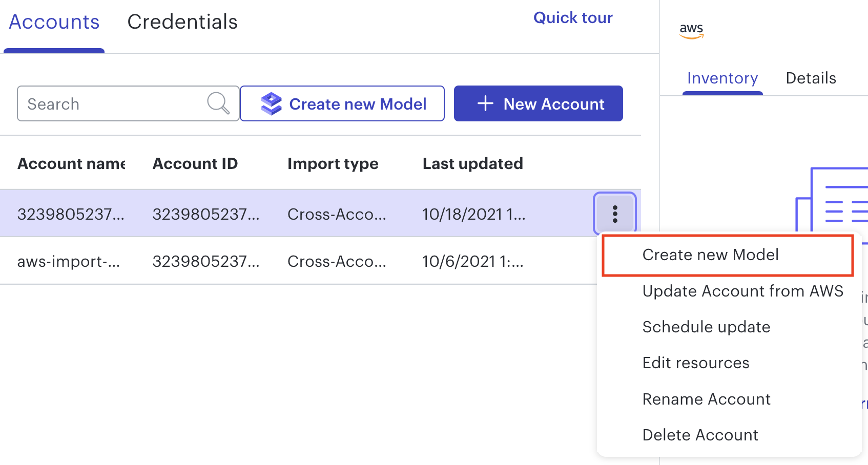Open the Details tab

[810, 78]
